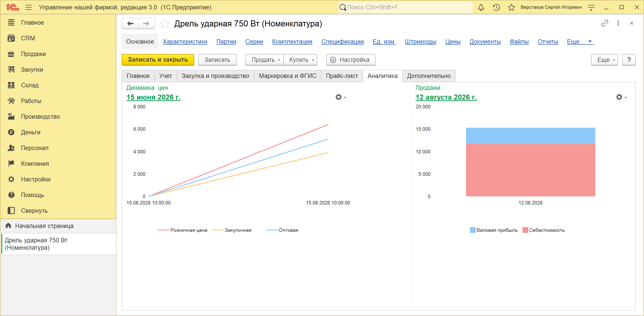The image size is (644, 316).
Task: Click the Розничная цена legend line marker
Action: (x=164, y=230)
